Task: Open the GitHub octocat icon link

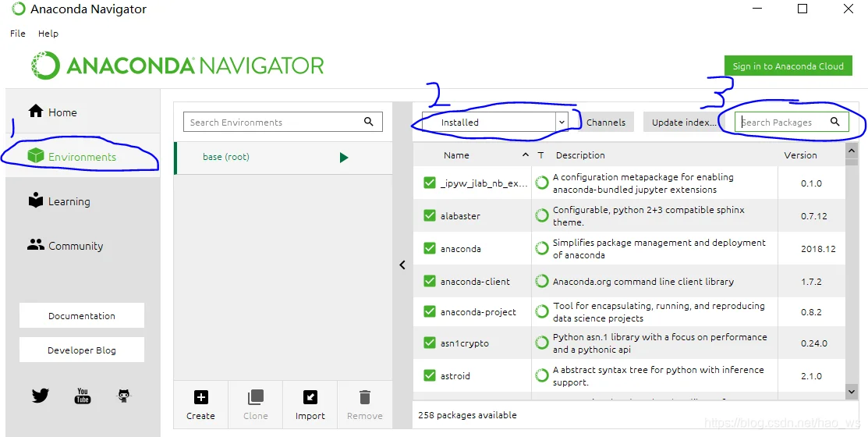Action: (x=124, y=396)
